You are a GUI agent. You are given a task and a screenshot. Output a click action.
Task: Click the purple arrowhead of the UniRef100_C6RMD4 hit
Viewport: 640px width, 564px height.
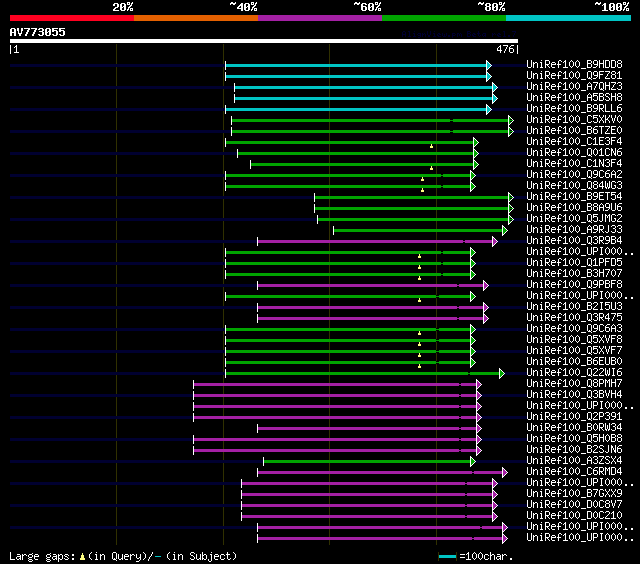[x=505, y=473]
